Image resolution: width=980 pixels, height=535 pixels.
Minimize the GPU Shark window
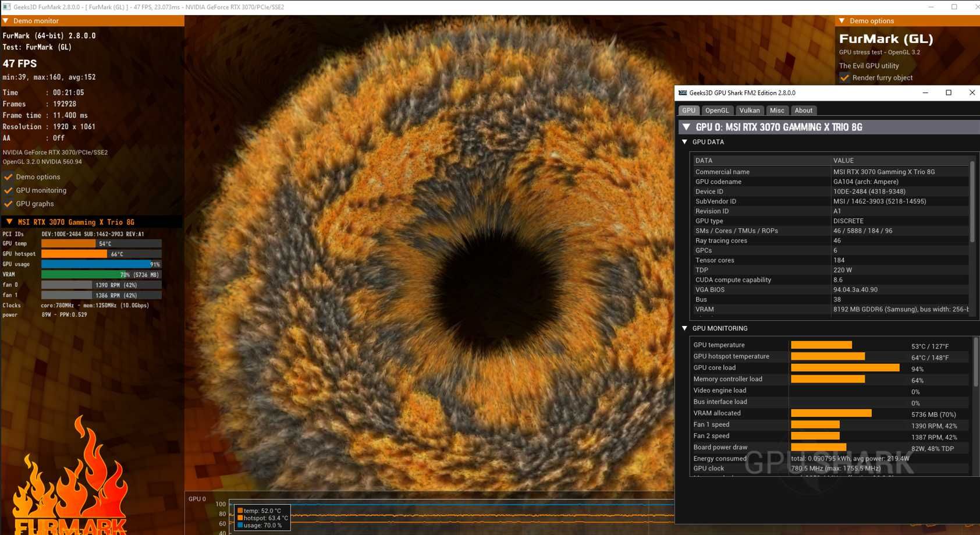point(925,93)
